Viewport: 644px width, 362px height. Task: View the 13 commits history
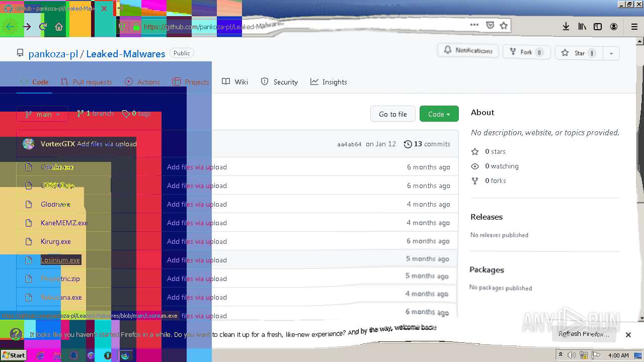click(427, 144)
